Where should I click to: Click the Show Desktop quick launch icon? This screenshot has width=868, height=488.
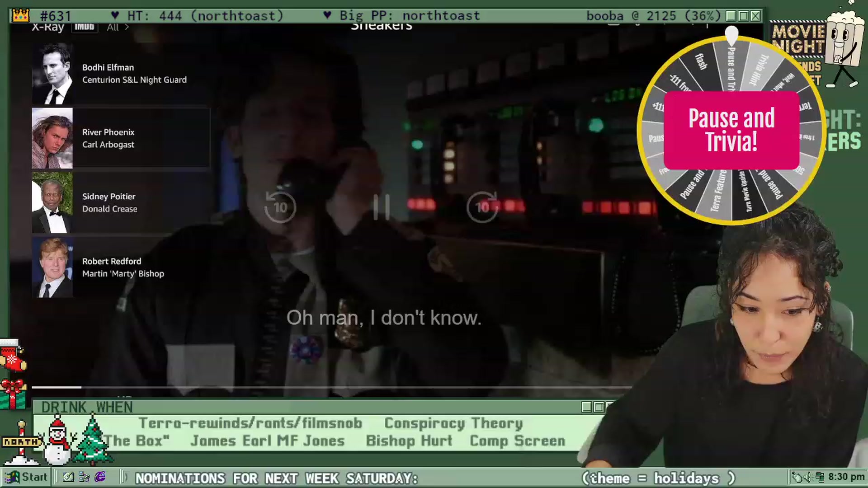coord(68,477)
